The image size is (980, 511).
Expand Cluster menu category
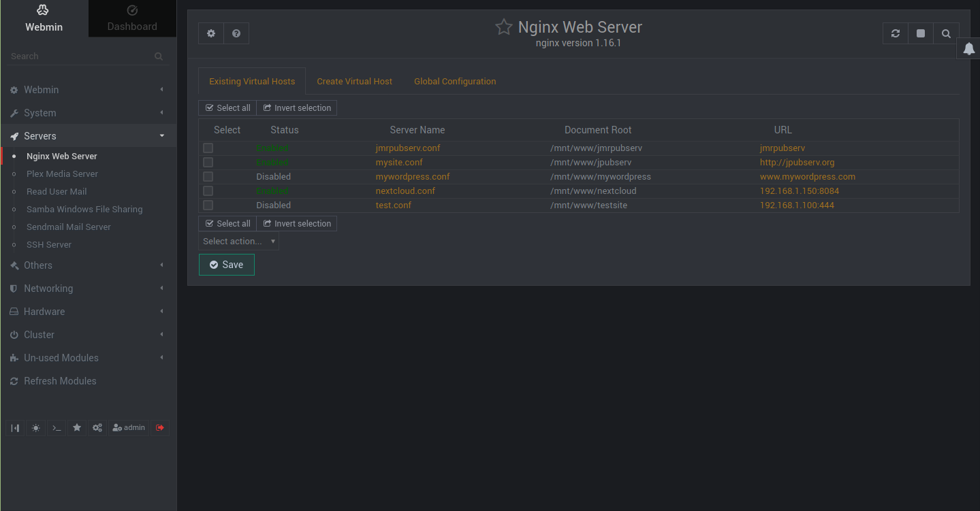pyautogui.click(x=88, y=335)
